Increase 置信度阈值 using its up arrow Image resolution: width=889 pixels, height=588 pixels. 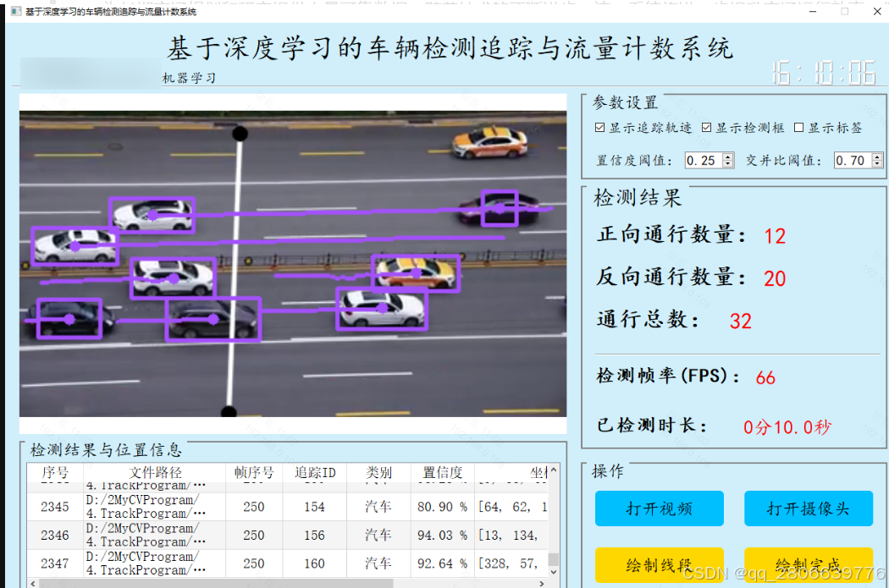point(727,156)
